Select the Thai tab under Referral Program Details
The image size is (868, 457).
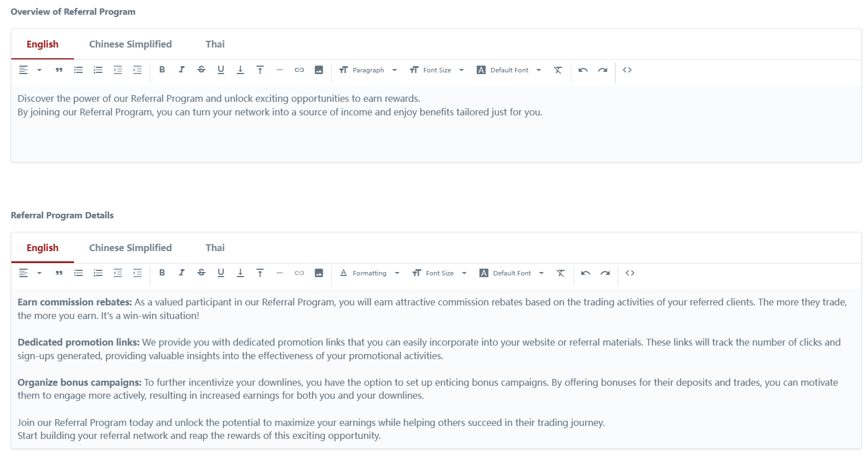coord(215,248)
